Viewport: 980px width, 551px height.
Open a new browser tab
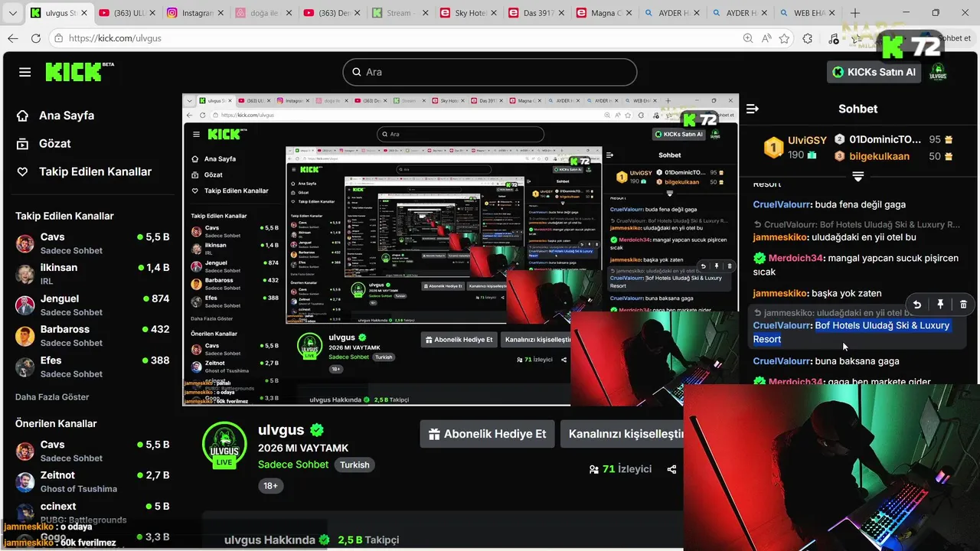(x=855, y=13)
